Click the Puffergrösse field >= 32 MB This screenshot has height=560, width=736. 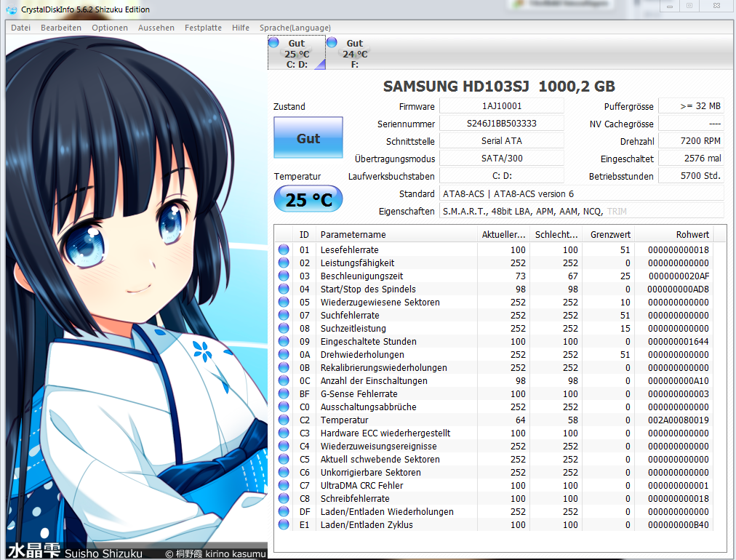pyautogui.click(x=691, y=106)
